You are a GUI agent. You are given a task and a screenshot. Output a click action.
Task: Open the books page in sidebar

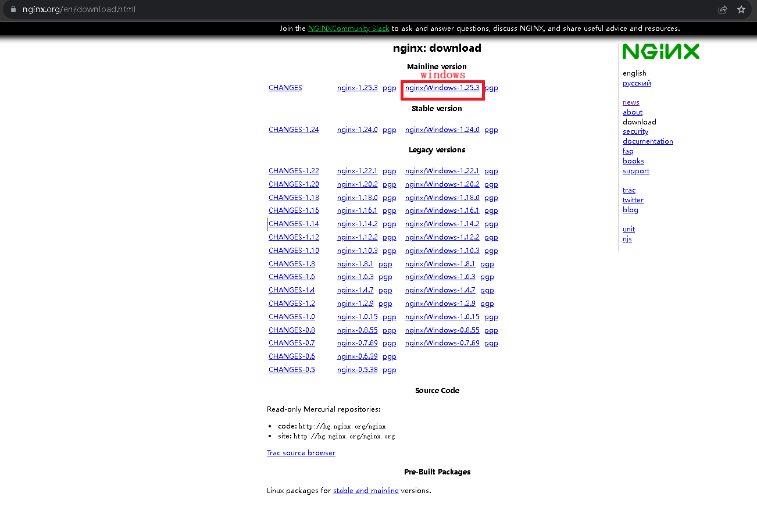pos(633,161)
